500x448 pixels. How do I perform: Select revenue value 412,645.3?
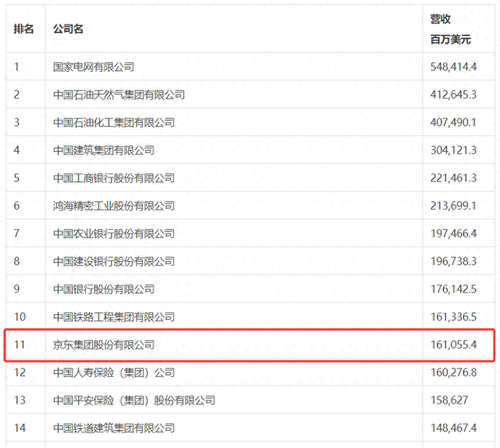(453, 95)
